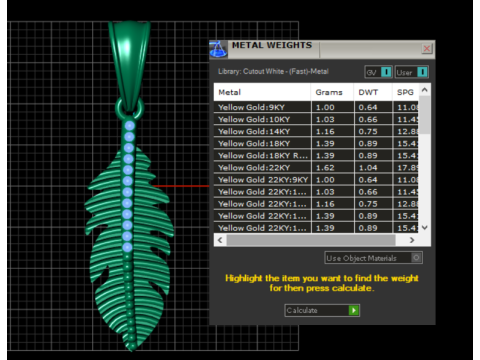Select Yellow Gold:18KY R... row
Screen dimensions: 480x360
pos(316,156)
